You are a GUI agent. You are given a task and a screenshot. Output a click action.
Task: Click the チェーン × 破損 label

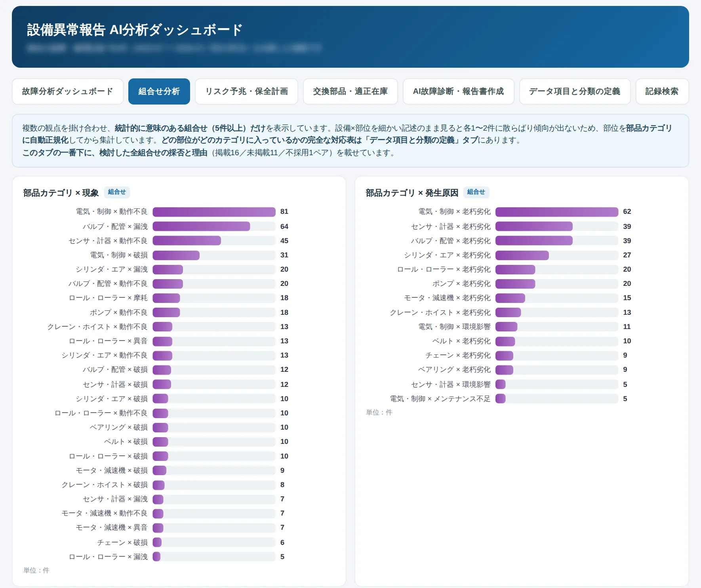[x=122, y=542]
